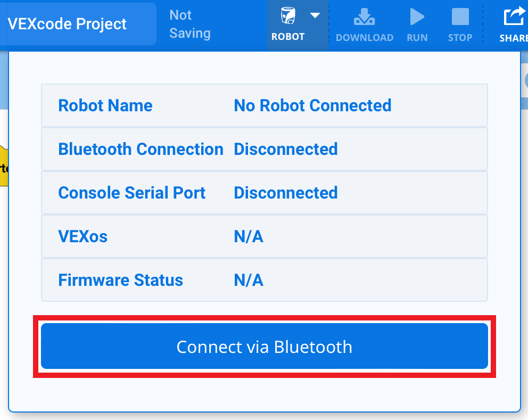Click the Console Serial Port Disconnected status
The width and height of the screenshot is (528, 420).
click(286, 193)
